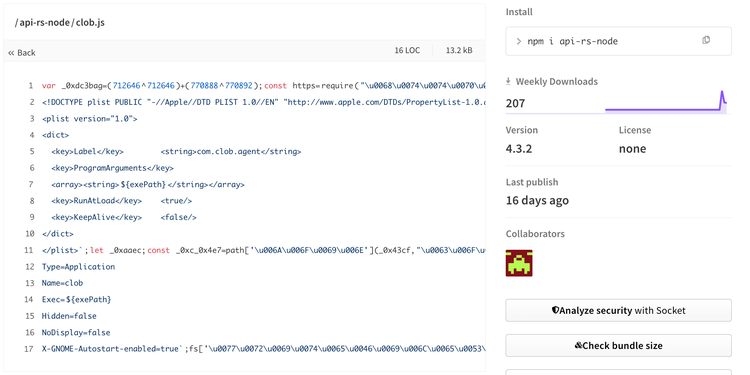Click the Exec=${exePath} line

pos(77,299)
